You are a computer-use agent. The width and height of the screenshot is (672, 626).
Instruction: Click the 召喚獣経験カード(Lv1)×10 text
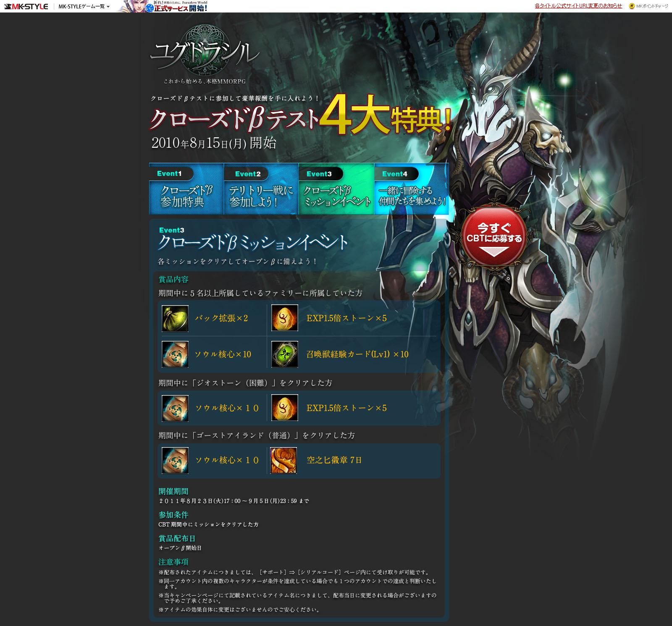coord(357,354)
